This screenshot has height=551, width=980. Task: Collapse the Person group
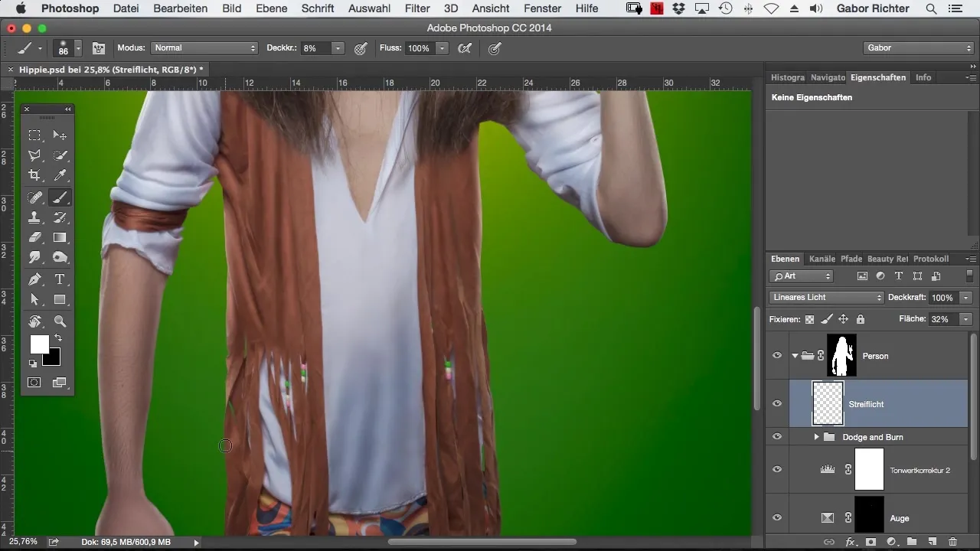(x=795, y=355)
